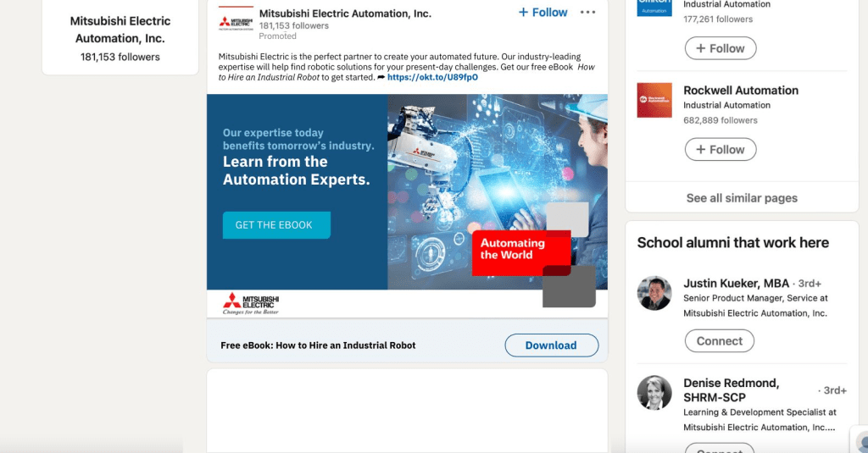
Task: See all similar pages
Action: coord(742,198)
